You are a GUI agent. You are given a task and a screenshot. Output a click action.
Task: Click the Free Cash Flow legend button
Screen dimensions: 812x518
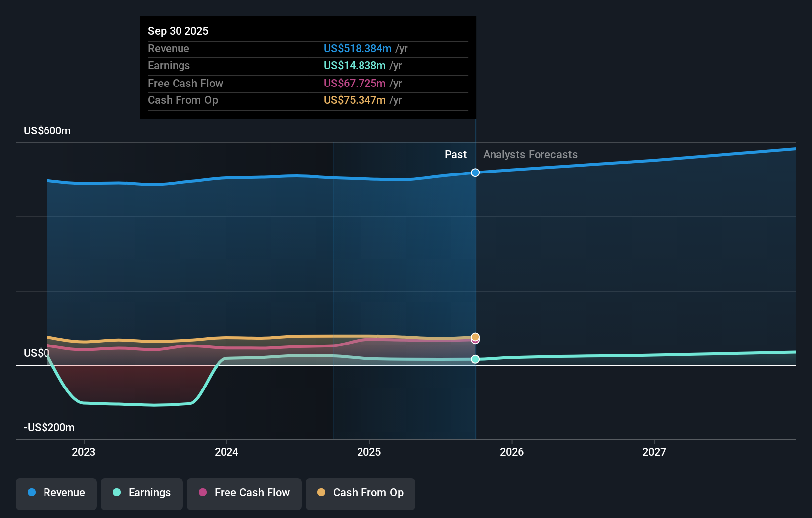244,493
